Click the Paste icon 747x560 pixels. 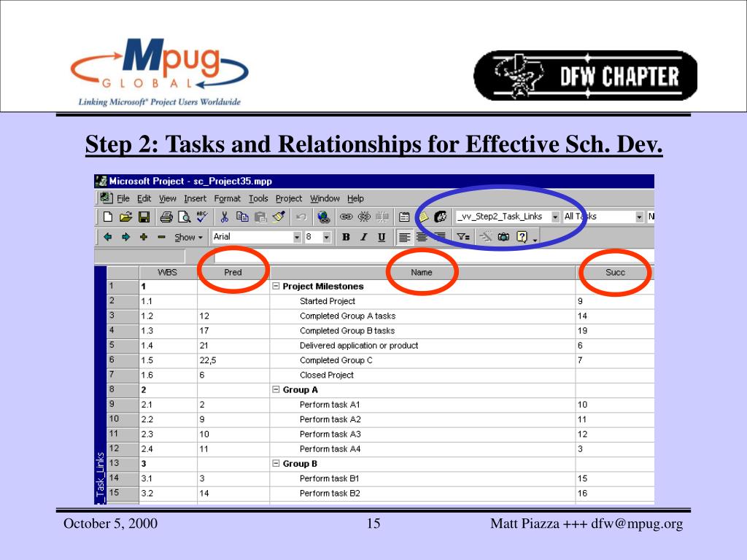(260, 217)
